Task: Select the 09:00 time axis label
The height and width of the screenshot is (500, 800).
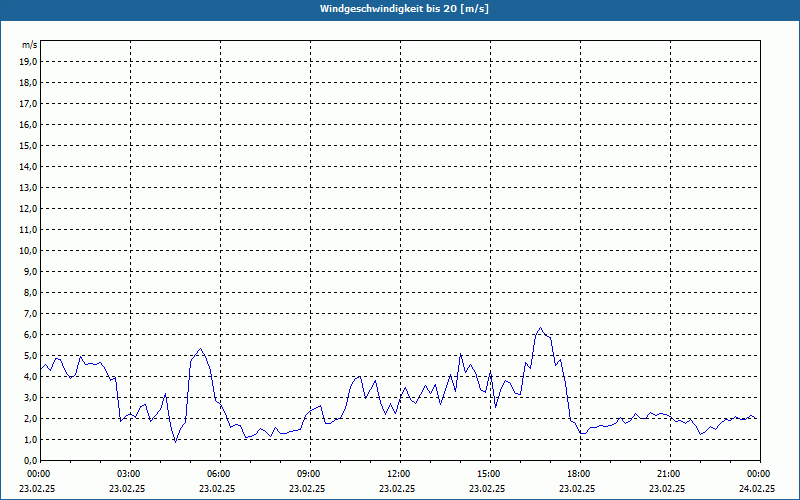Action: coord(308,473)
